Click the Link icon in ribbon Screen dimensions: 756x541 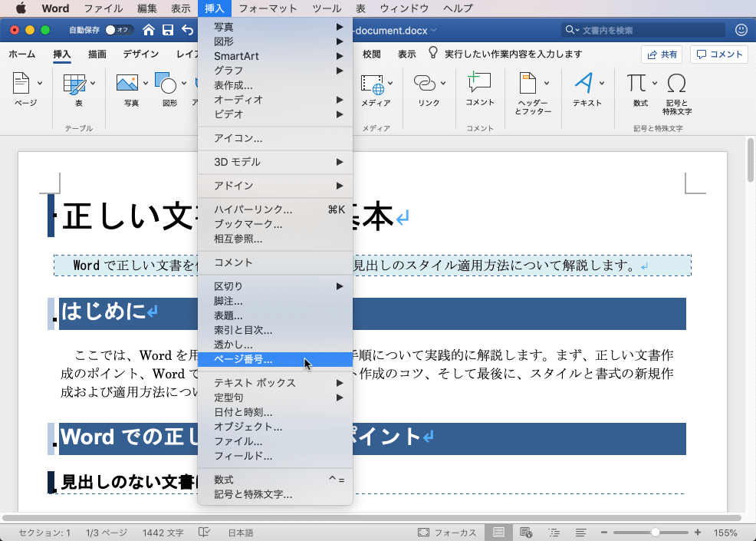pyautogui.click(x=425, y=83)
